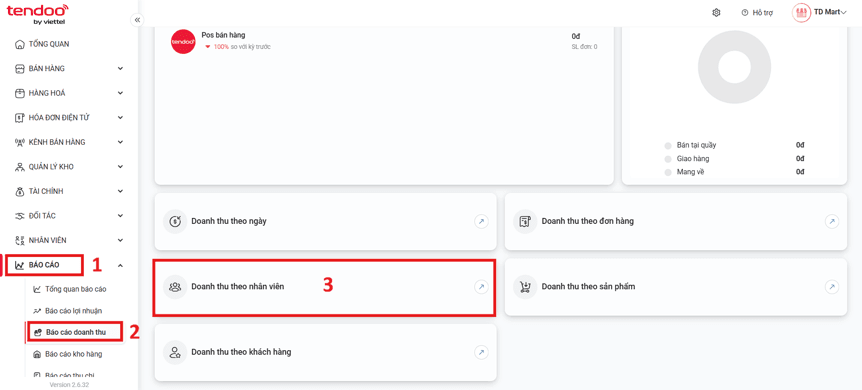Open arrow icon on Doanh thu theo ngày

(481, 222)
